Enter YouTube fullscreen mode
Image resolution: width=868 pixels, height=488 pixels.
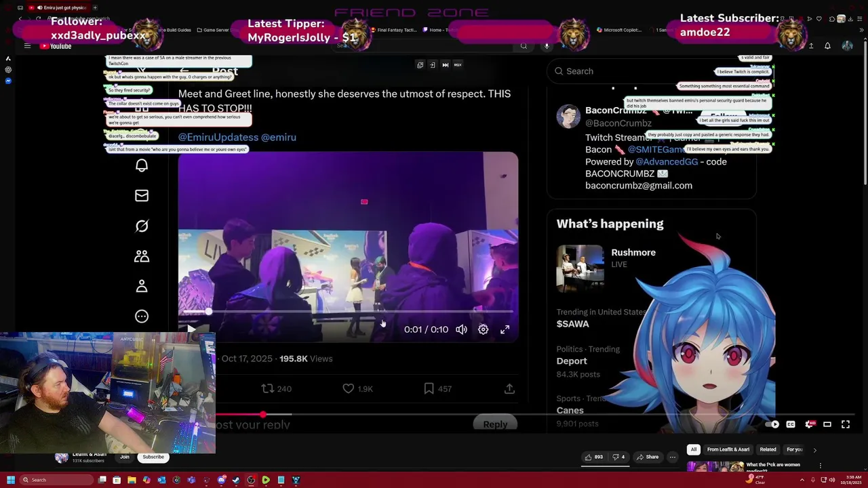click(x=846, y=424)
